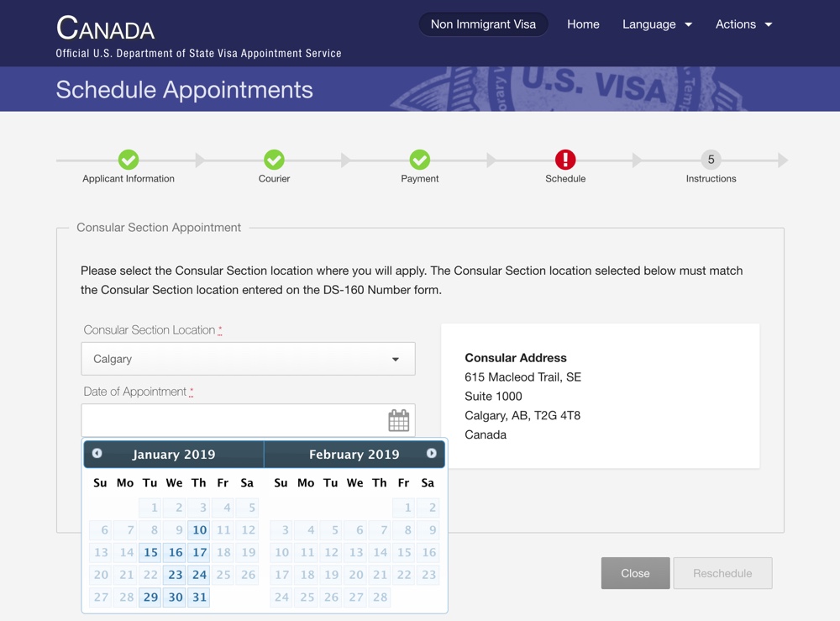Viewport: 840px width, 621px height.
Task: Choose January 29 in the calendar
Action: pos(150,597)
